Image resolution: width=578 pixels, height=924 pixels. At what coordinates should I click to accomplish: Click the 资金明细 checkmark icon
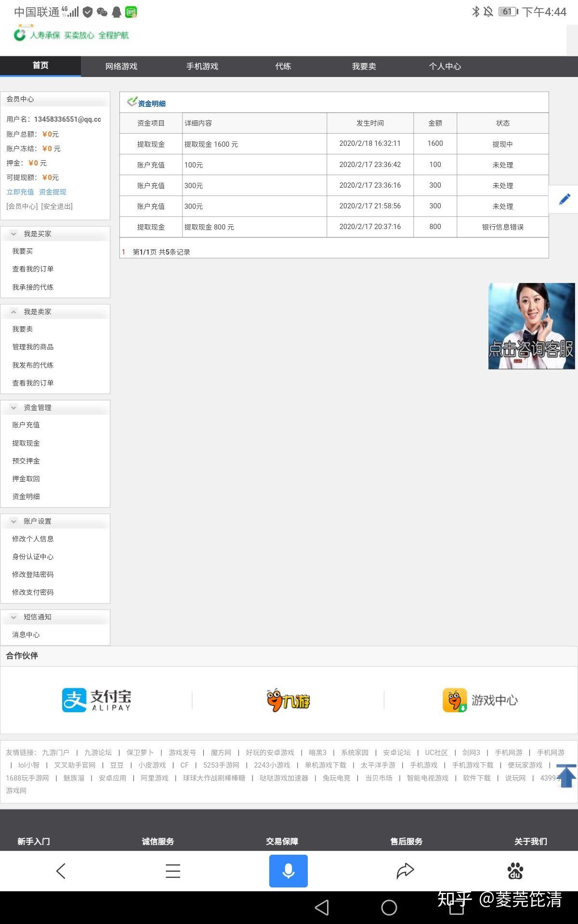[132, 102]
